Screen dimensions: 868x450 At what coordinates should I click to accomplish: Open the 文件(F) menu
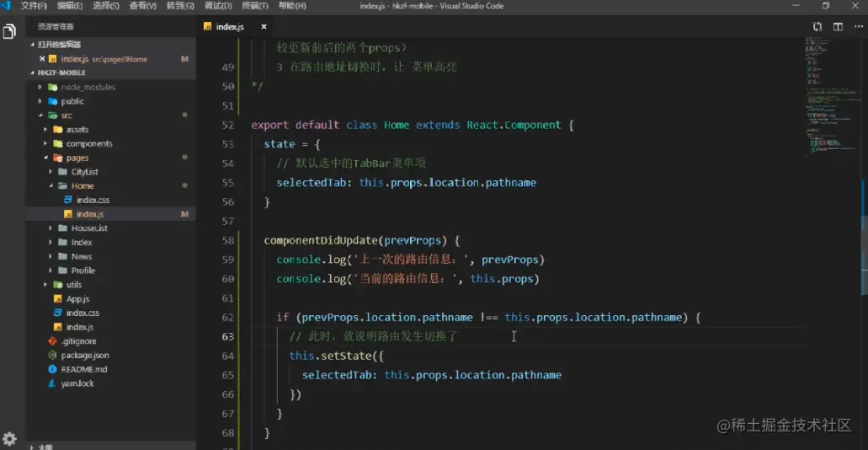34,6
